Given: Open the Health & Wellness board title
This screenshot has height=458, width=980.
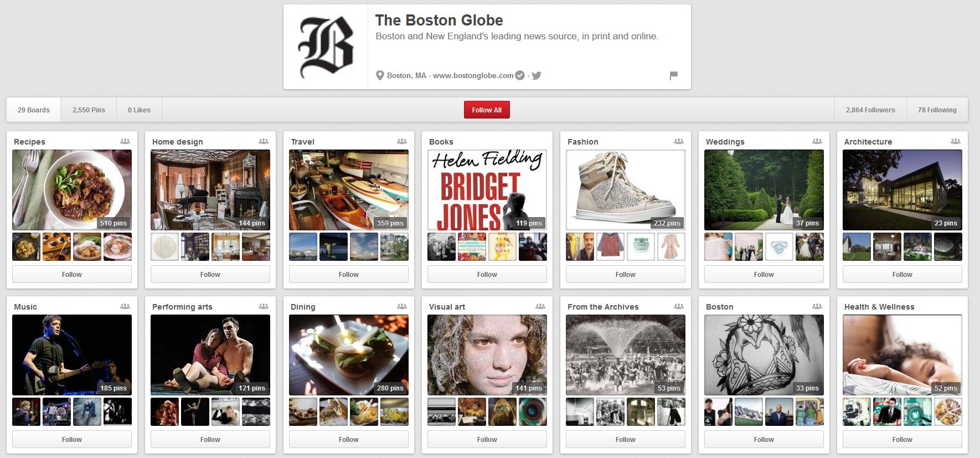Looking at the screenshot, I should tap(879, 307).
